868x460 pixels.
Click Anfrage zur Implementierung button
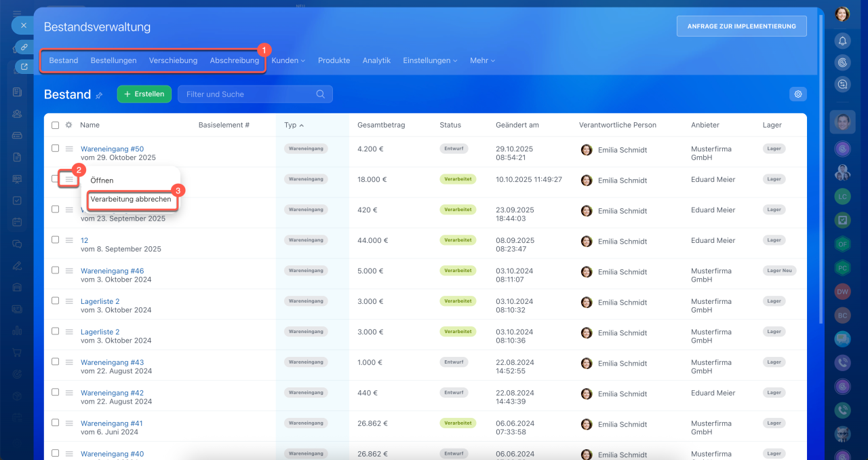pyautogui.click(x=741, y=26)
